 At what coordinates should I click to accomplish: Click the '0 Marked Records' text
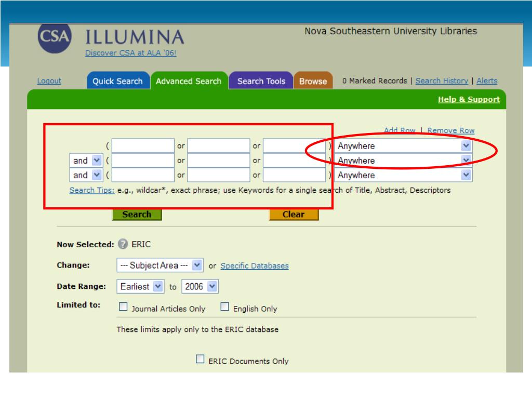pos(375,81)
